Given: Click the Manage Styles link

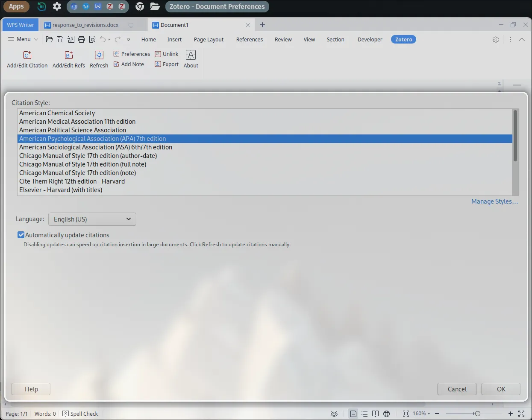Looking at the screenshot, I should tap(494, 201).
